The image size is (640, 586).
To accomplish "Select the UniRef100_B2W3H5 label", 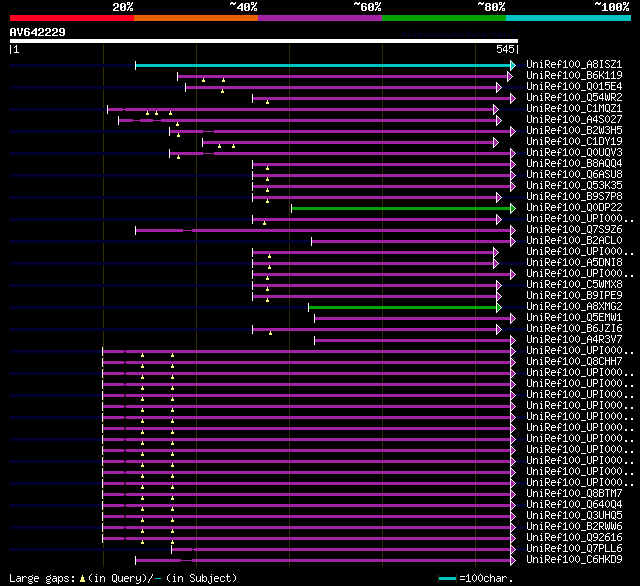I will [x=574, y=131].
